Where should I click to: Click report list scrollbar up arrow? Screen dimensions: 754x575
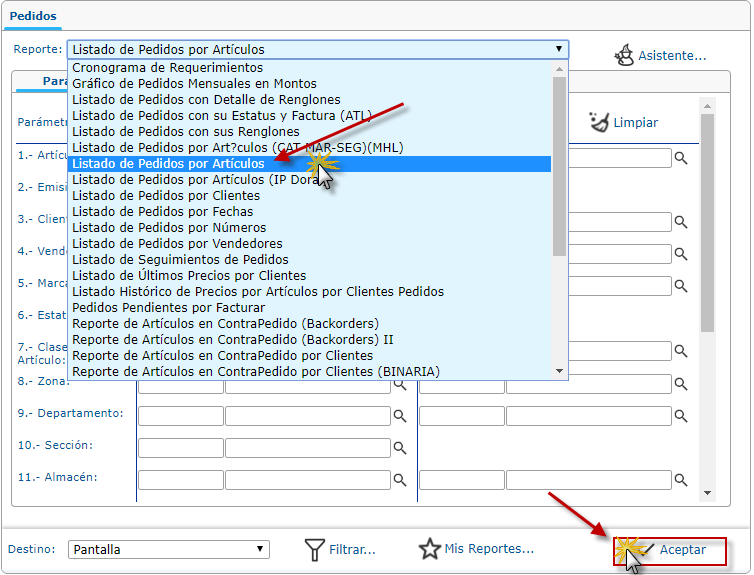pos(559,69)
